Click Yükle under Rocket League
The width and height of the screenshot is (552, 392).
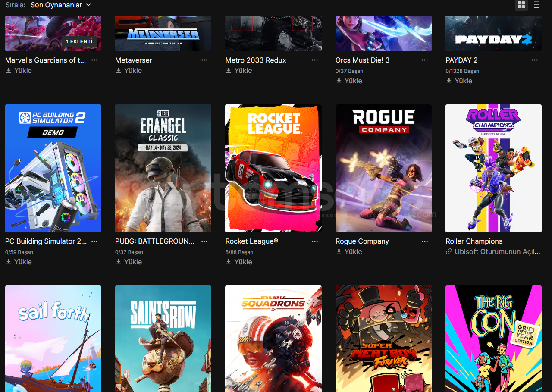coord(239,262)
